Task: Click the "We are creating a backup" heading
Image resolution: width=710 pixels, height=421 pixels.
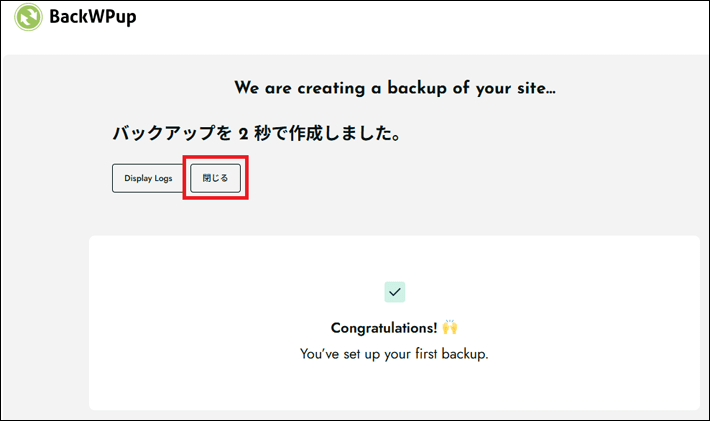Action: coord(394,88)
